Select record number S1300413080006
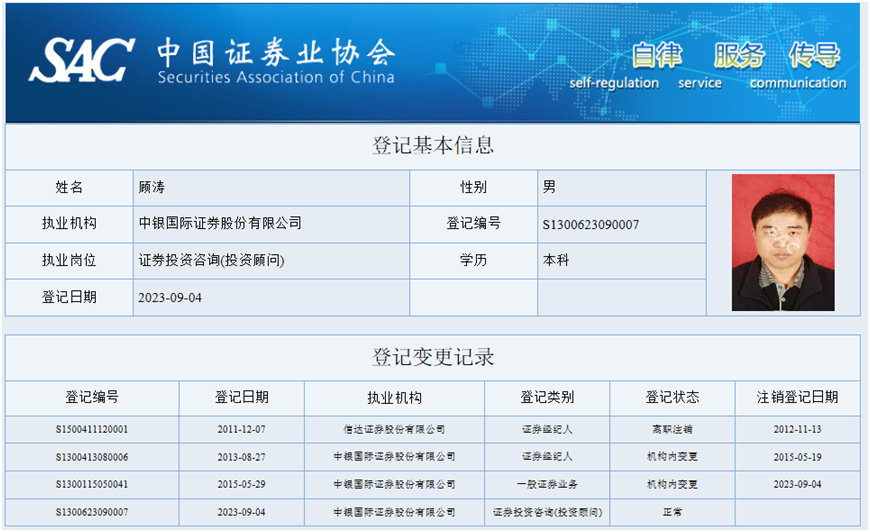This screenshot has width=870, height=532. (92, 457)
